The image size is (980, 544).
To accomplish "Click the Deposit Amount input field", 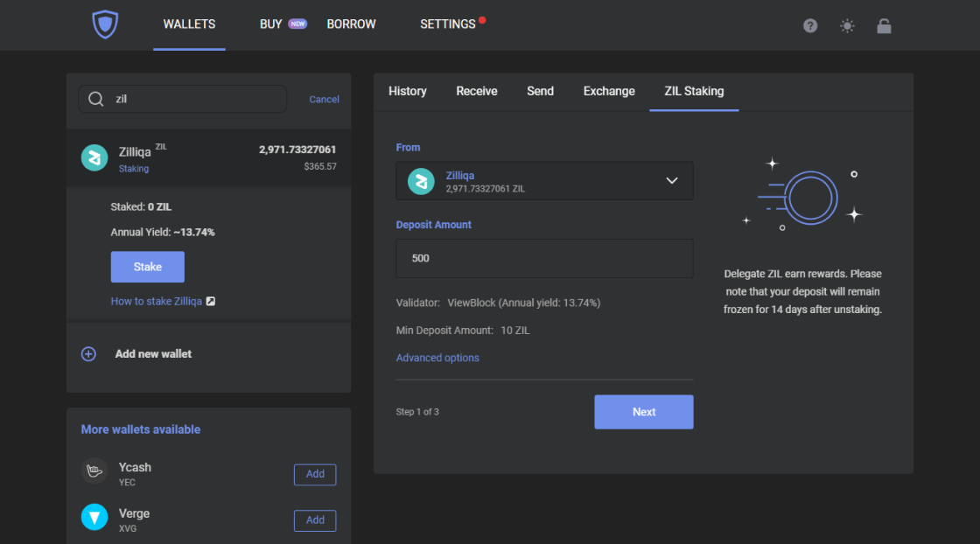I will [x=544, y=259].
